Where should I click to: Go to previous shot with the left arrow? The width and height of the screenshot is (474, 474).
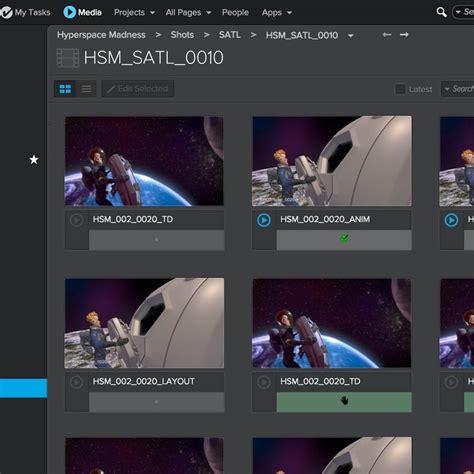pos(387,35)
